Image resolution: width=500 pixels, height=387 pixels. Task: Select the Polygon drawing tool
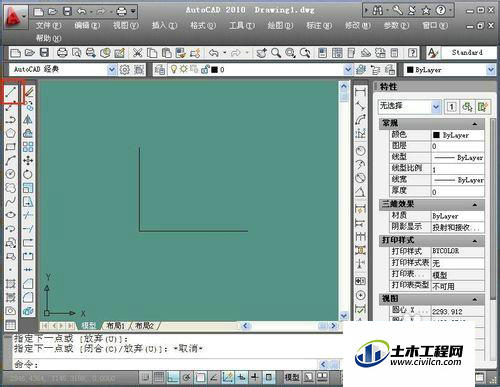tap(11, 133)
